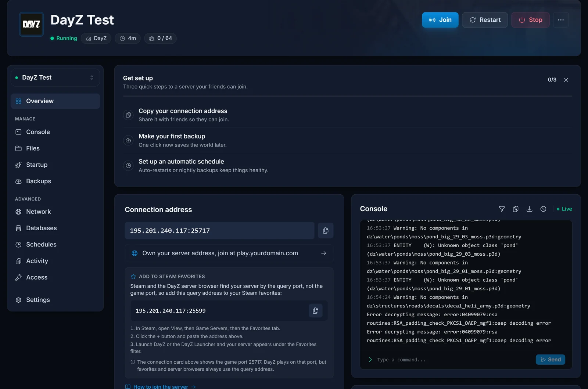The width and height of the screenshot is (588, 389).
Task: Click the DayZ server logo thumbnail
Action: [32, 24]
